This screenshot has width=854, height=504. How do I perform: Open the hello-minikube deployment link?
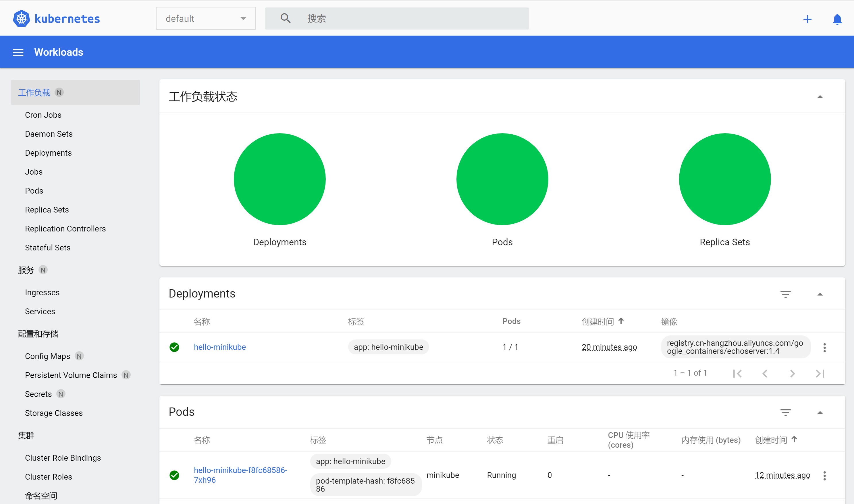220,347
